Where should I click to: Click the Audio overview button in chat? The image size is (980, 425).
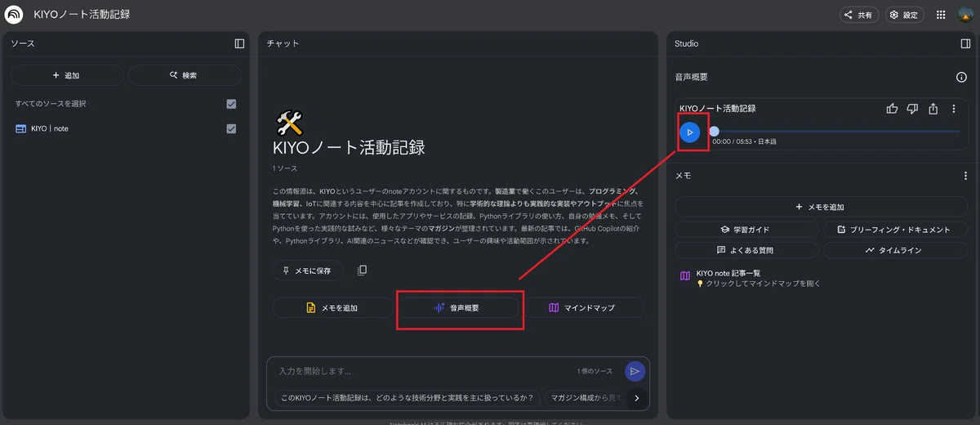point(457,308)
